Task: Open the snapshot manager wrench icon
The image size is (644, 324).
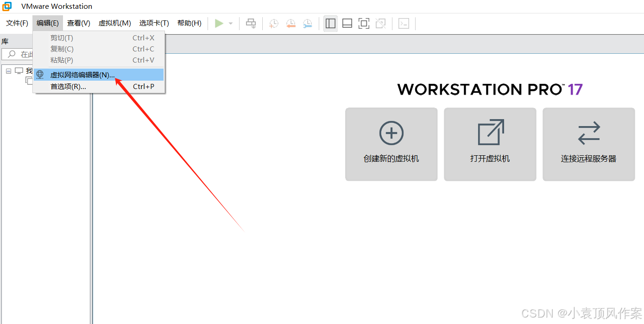Action: pos(308,23)
